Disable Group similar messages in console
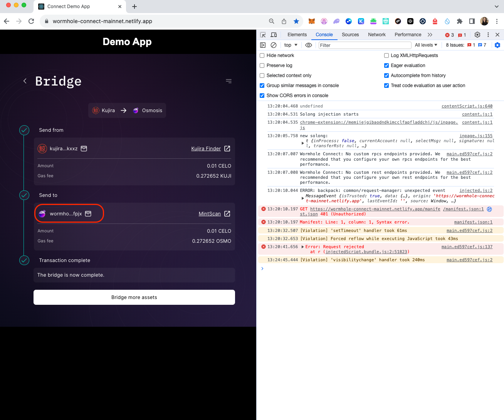504x420 pixels. 262,85
